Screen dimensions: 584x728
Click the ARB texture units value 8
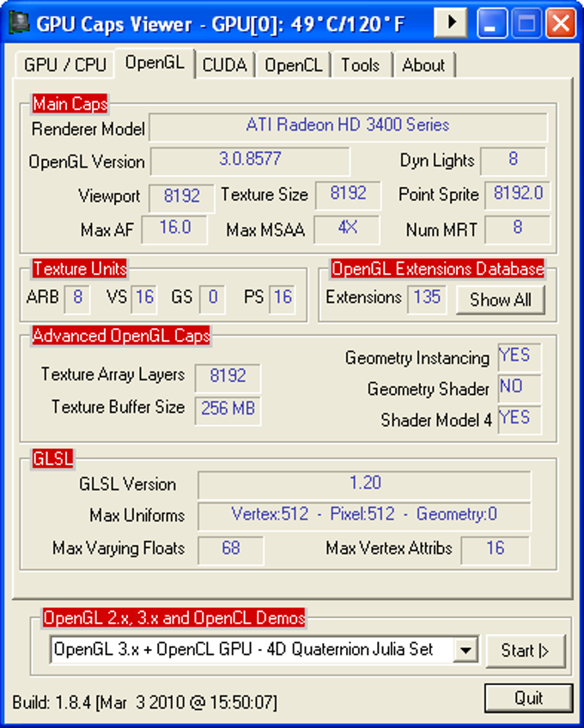pyautogui.click(x=77, y=299)
